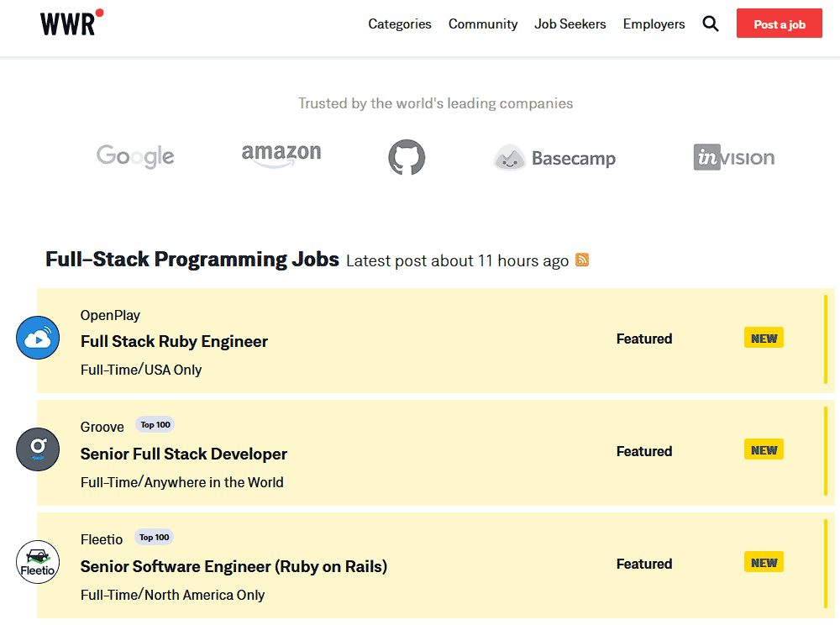Click Full-Time/North America Only text
This screenshot has height=625, width=840.
(172, 595)
